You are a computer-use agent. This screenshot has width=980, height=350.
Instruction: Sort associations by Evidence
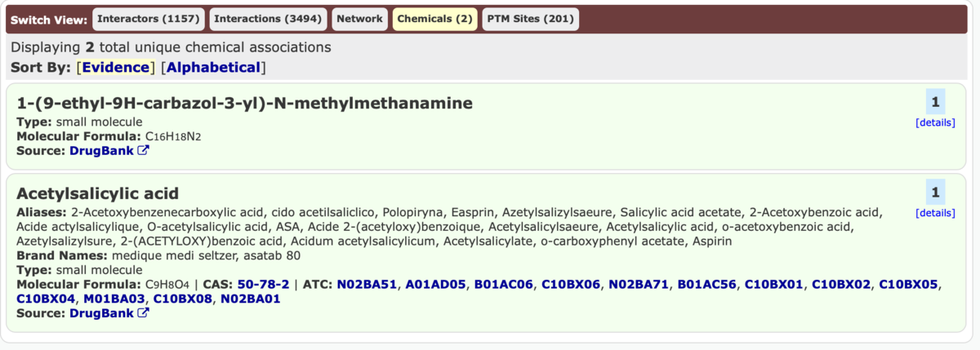pos(115,68)
